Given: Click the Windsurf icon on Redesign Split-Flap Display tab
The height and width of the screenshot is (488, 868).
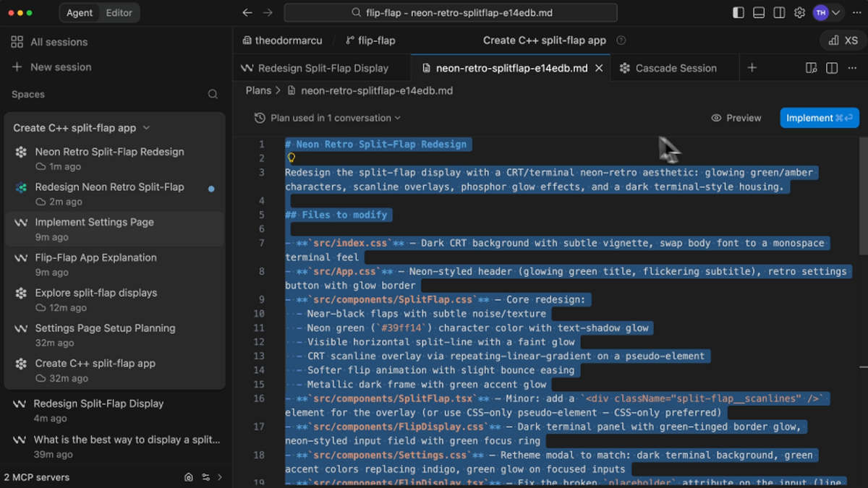Looking at the screenshot, I should pyautogui.click(x=247, y=68).
